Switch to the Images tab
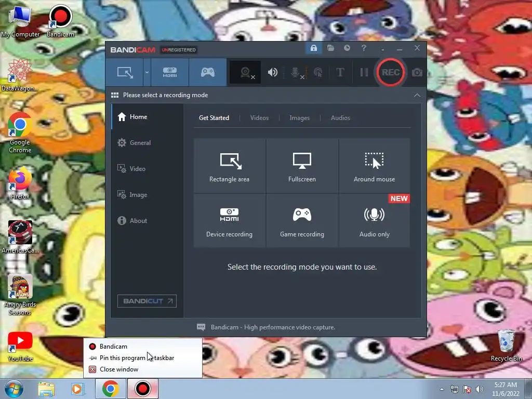Screen dimensions: 532x399 click(x=299, y=118)
